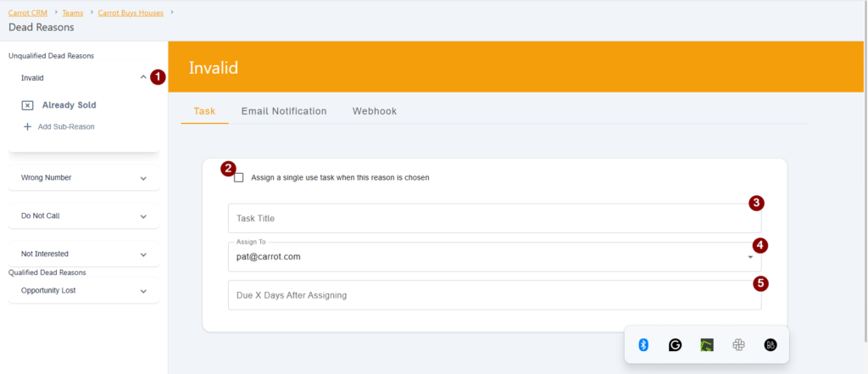The width and height of the screenshot is (868, 374).
Task: Collapse the Invalid dead reason
Action: pos(143,77)
